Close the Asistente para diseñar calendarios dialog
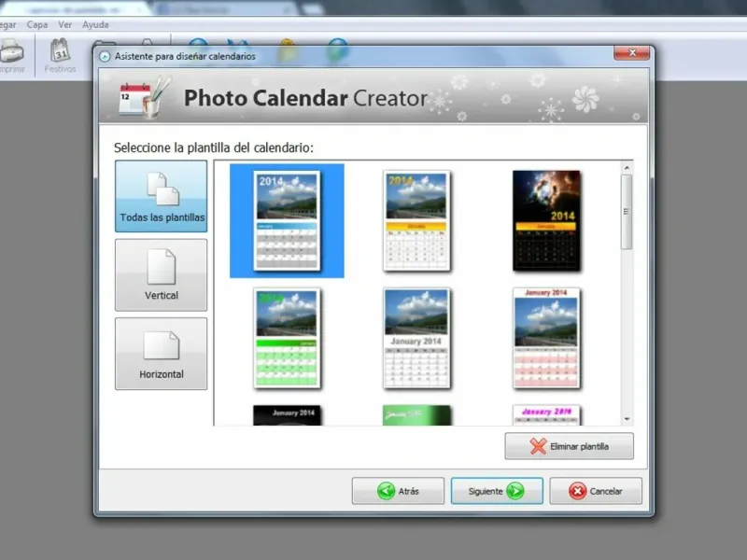The width and height of the screenshot is (747, 560). click(x=632, y=52)
